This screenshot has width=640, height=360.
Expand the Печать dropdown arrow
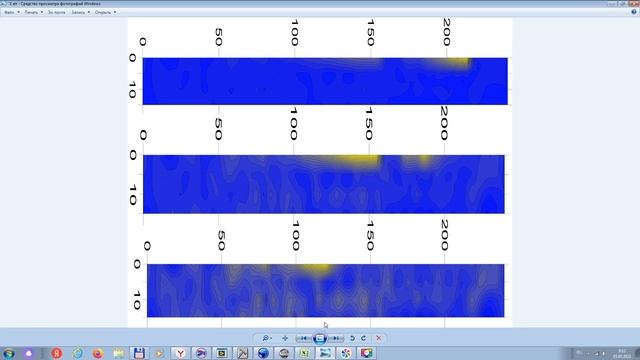pos(42,12)
